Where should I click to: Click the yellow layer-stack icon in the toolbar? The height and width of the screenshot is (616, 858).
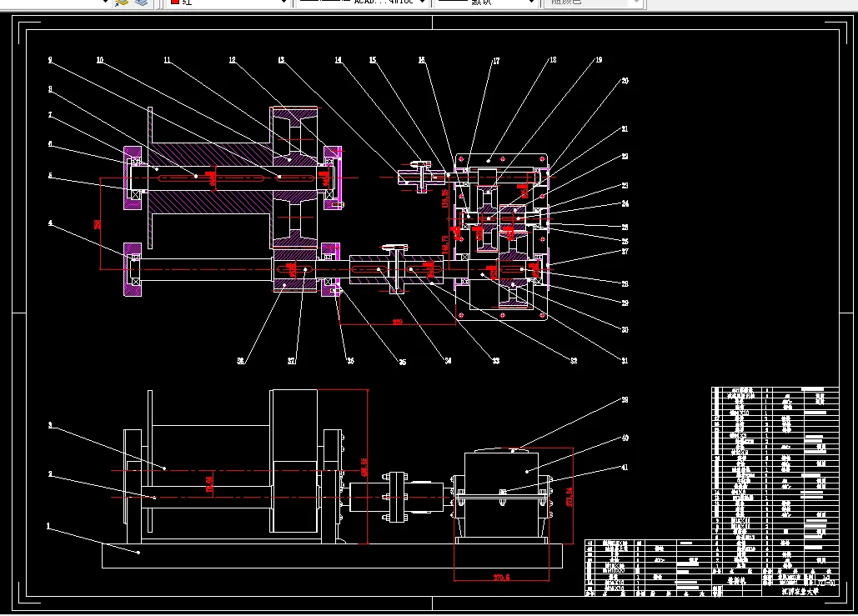tap(122, 3)
